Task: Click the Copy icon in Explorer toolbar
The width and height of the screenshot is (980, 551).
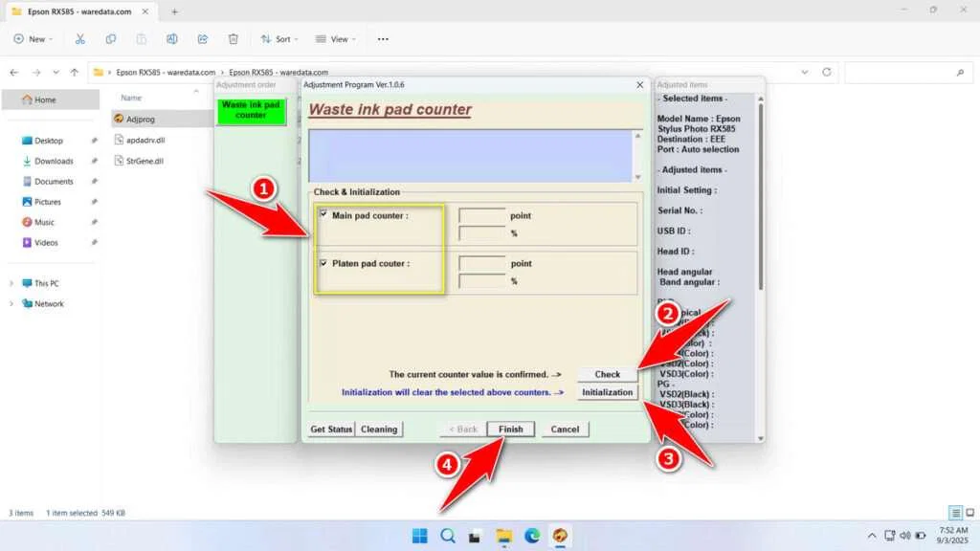Action: pyautogui.click(x=112, y=39)
